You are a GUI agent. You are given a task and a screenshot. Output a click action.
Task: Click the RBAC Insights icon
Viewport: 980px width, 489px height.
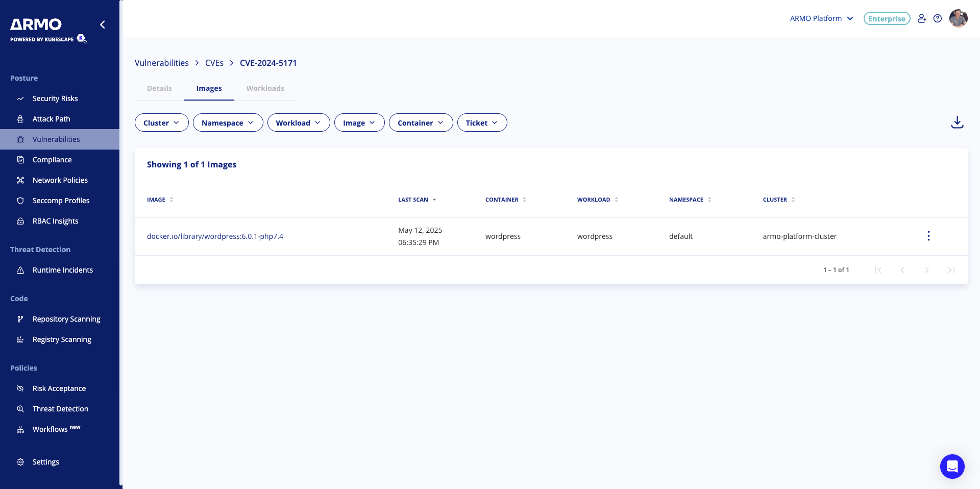20,221
